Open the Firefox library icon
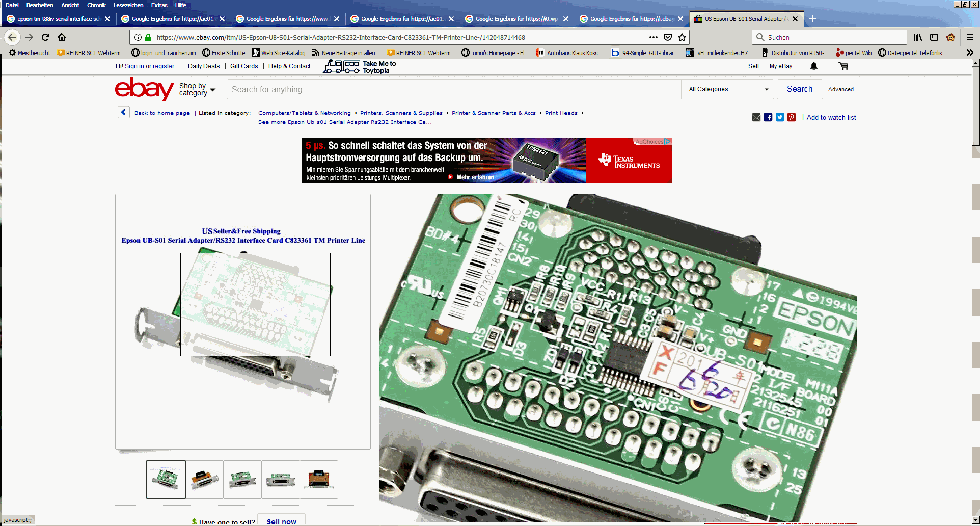 [x=918, y=37]
